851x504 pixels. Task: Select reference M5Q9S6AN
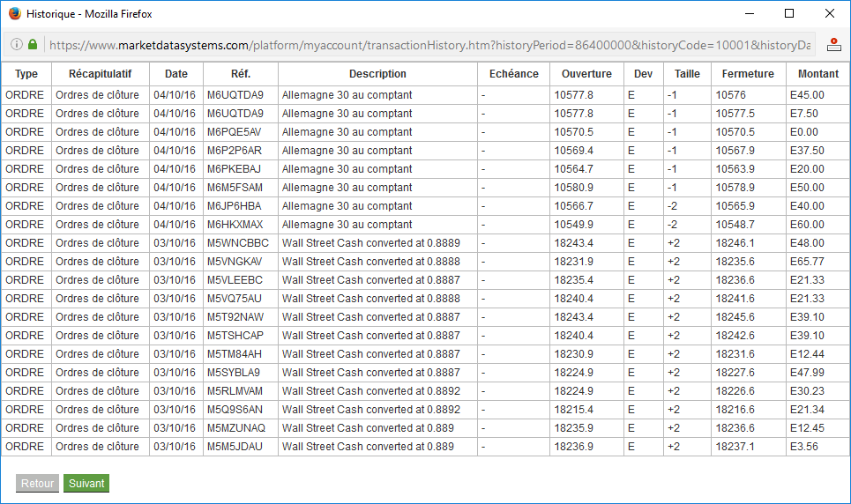pyautogui.click(x=235, y=409)
